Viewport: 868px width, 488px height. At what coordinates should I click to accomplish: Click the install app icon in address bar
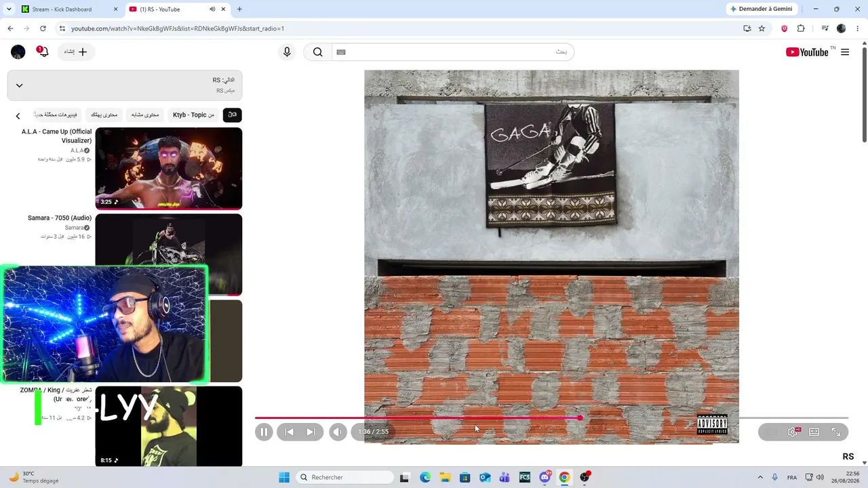coord(747,28)
